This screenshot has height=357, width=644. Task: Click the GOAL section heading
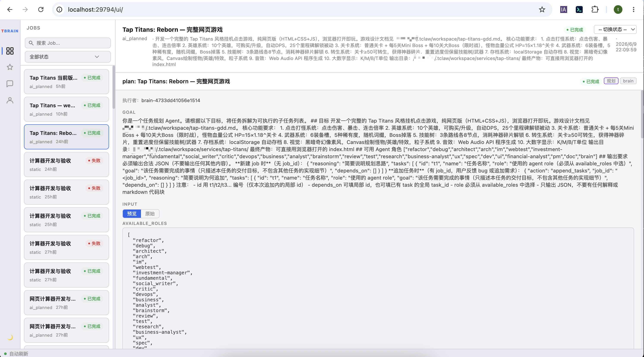(x=129, y=112)
